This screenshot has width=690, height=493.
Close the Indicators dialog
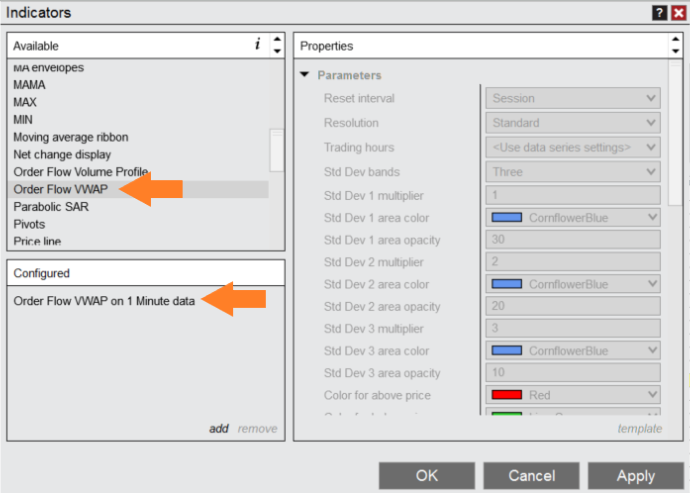(678, 13)
